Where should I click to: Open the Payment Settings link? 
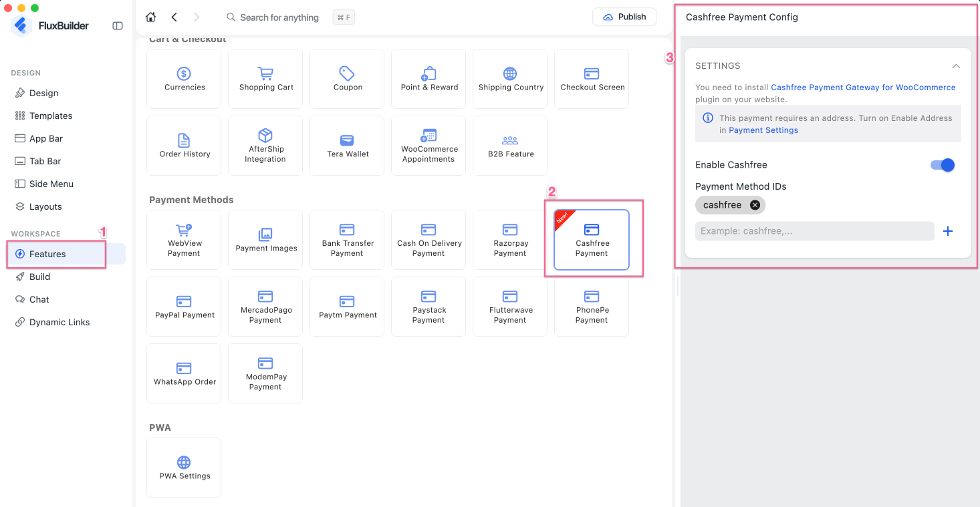click(763, 130)
